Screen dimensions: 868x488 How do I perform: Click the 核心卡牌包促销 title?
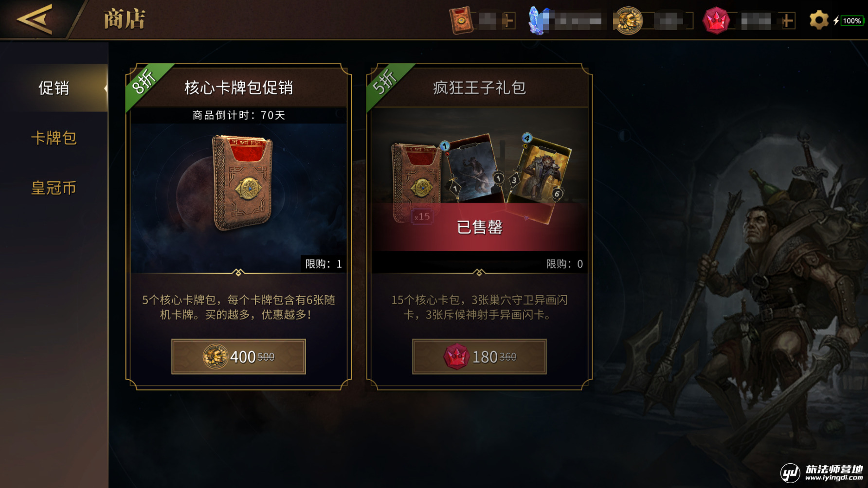238,88
